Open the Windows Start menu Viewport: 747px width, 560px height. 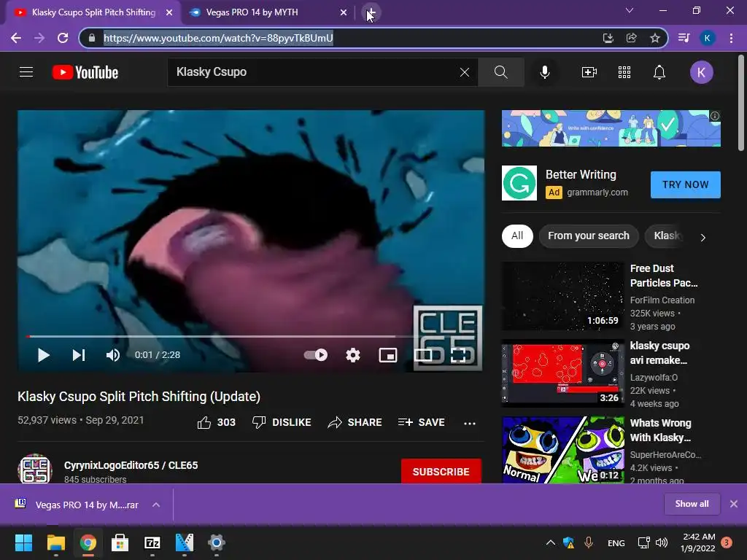tap(23, 542)
